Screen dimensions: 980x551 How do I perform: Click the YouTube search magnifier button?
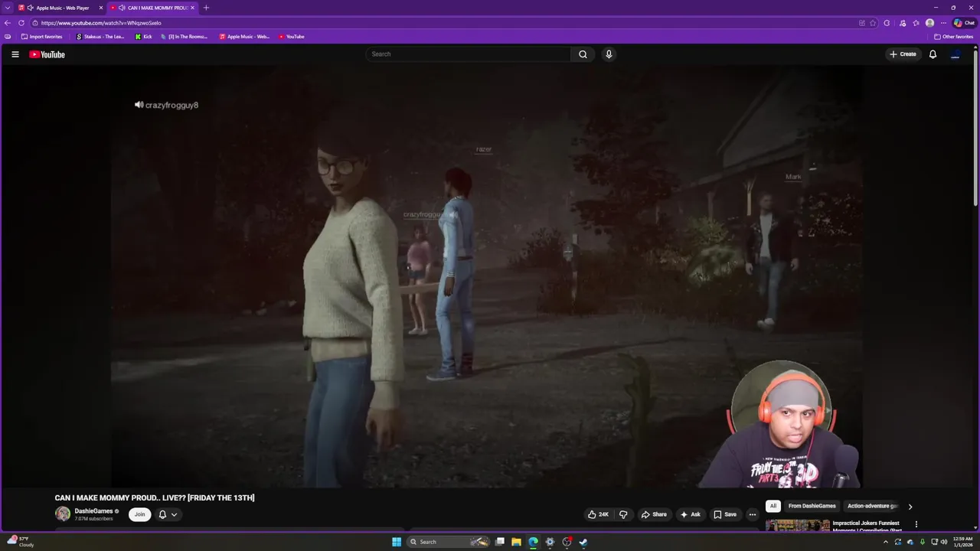coord(583,54)
